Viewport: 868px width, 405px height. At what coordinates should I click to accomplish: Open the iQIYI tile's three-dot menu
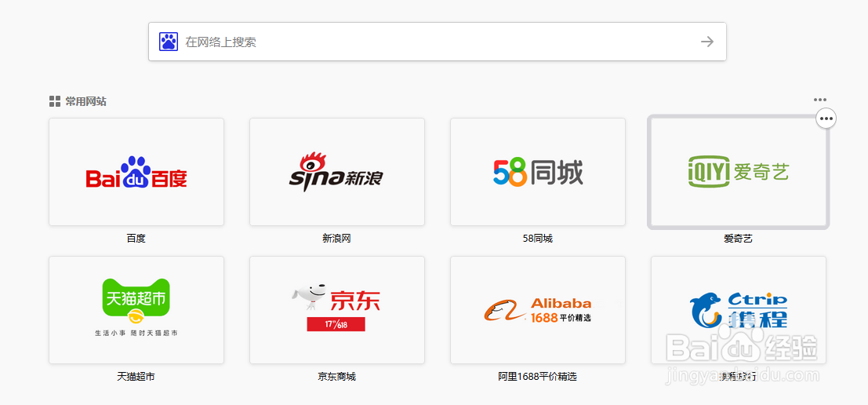(826, 118)
